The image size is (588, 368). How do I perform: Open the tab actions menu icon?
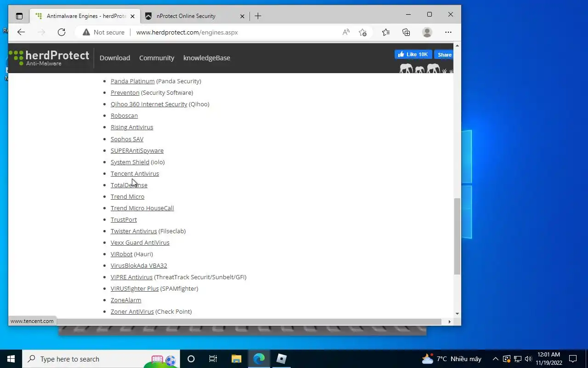pyautogui.click(x=19, y=16)
